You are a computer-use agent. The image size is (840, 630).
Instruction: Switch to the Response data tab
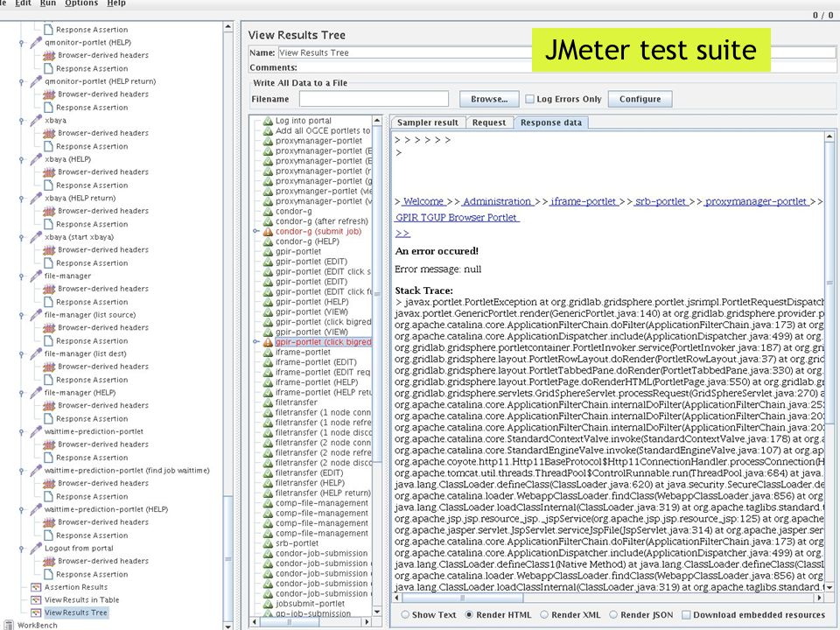click(x=550, y=122)
